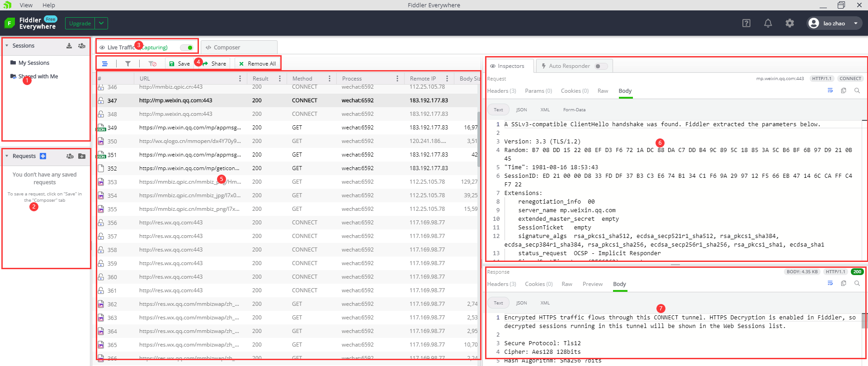This screenshot has height=366, width=868.
Task: Collapse the Sessions panel arrow
Action: click(x=7, y=46)
